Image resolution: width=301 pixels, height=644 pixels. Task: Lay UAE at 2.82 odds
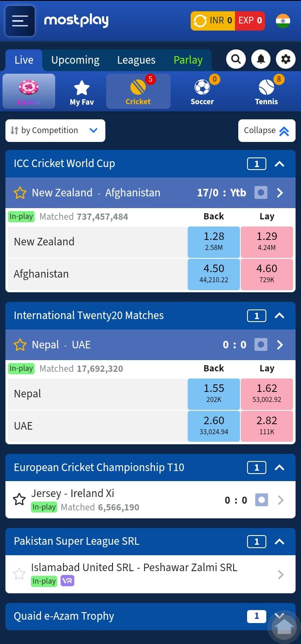267,426
